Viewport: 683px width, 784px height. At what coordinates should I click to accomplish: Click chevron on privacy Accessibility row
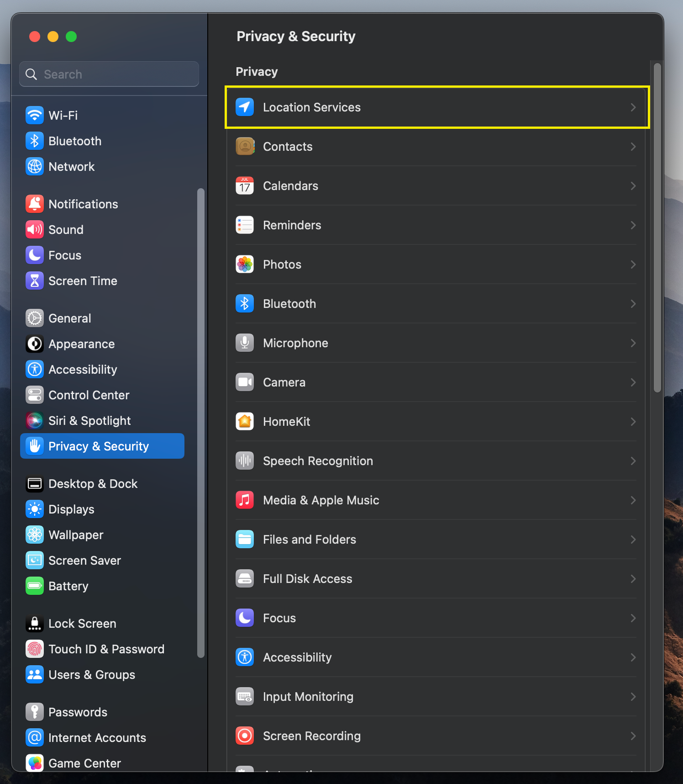tap(633, 657)
